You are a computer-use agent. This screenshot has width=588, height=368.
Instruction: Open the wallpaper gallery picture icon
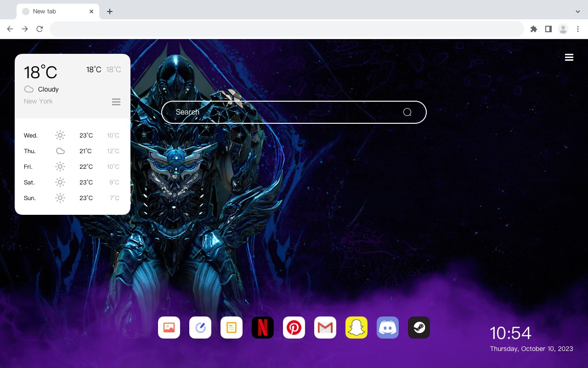tap(169, 328)
